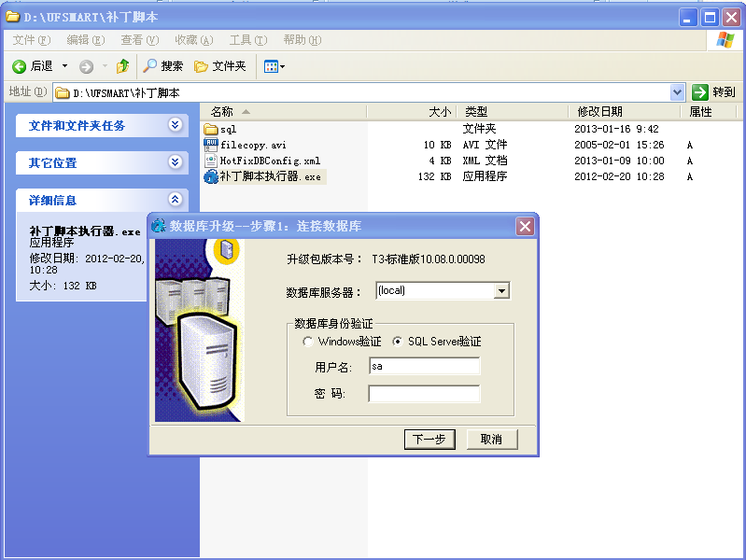Select the HotFixDBConfig.xml file icon
This screenshot has height=560, width=746.
211,161
